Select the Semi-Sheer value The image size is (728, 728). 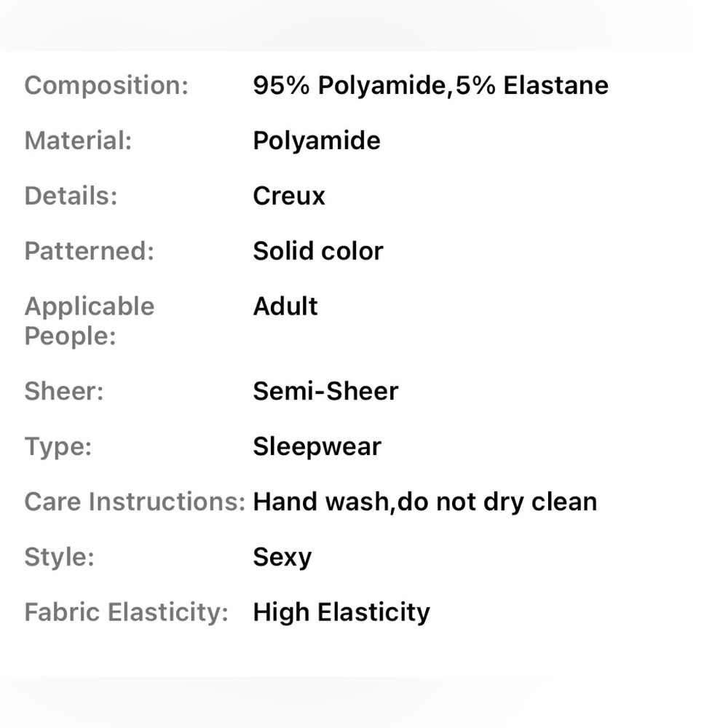(325, 391)
